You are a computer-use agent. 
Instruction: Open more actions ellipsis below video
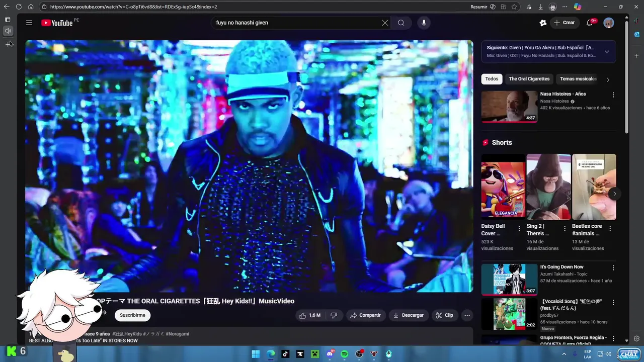point(467,315)
